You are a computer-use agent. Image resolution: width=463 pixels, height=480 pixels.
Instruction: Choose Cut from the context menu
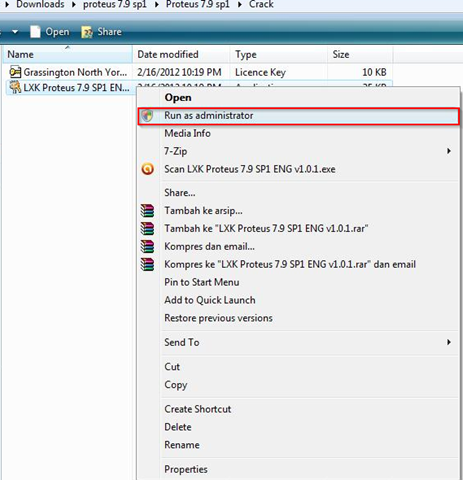click(x=172, y=367)
